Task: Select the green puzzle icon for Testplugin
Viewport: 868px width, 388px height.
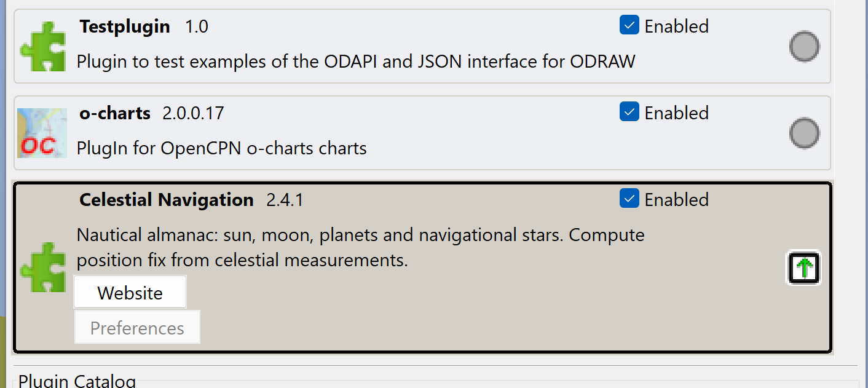Action: (x=42, y=46)
